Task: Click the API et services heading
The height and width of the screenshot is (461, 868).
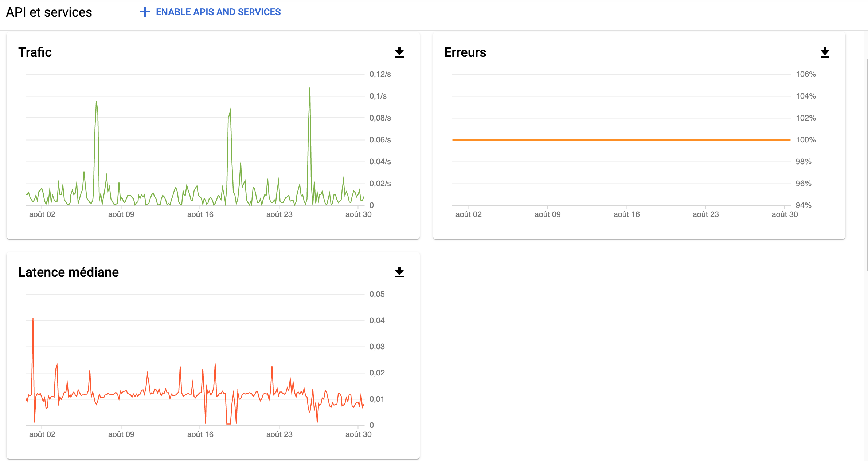Action: point(48,12)
